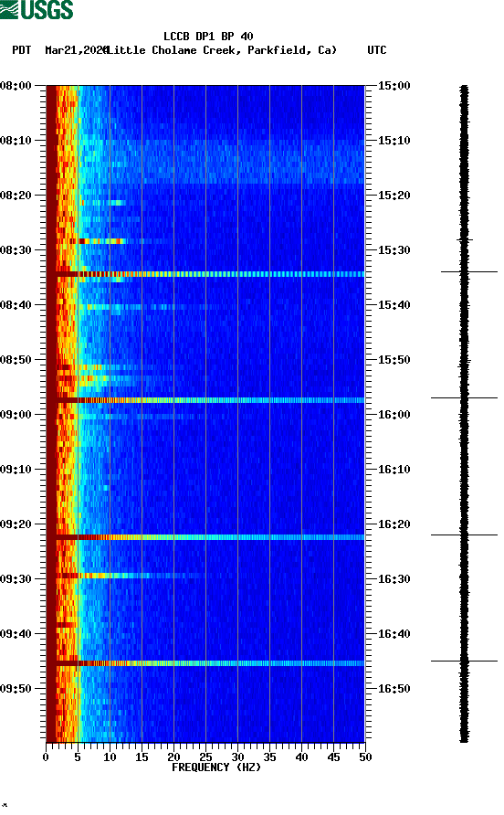Click the 5 Hz frequency tick label
This screenshot has height=815, width=504.
tap(78, 757)
